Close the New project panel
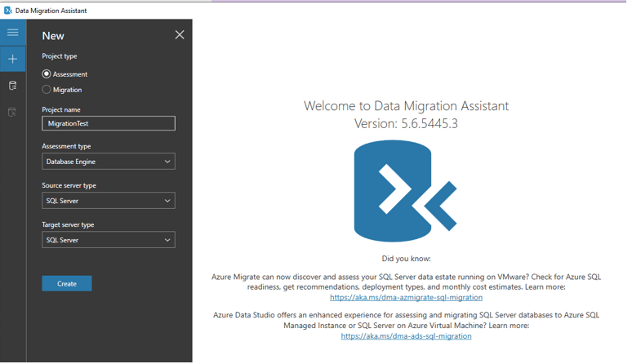Image resolution: width=632 pixels, height=364 pixels. (180, 34)
